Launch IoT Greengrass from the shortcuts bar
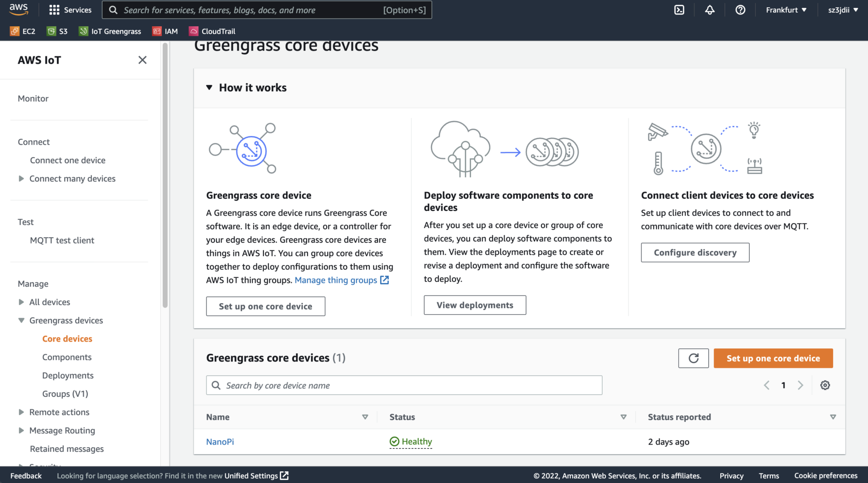Viewport: 868px width, 483px height. point(109,31)
